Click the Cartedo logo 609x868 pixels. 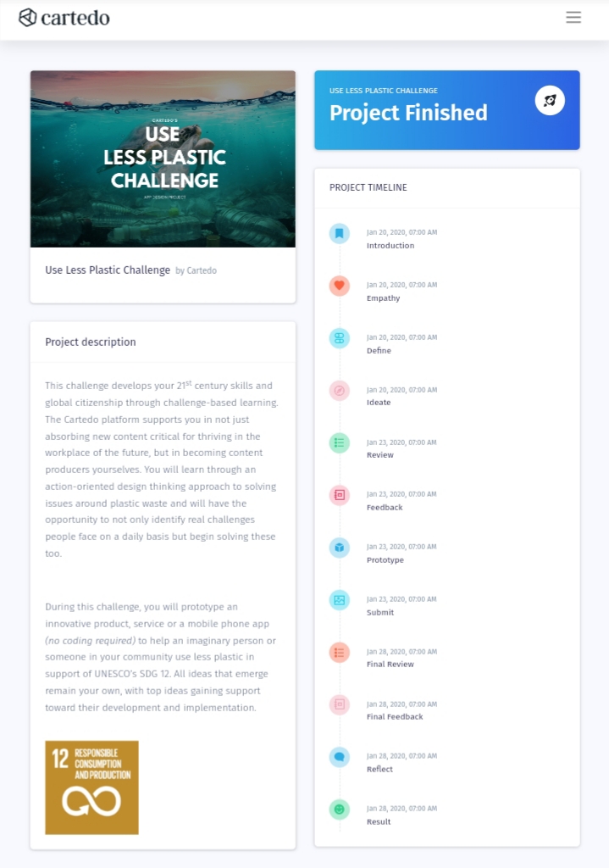[x=64, y=18]
